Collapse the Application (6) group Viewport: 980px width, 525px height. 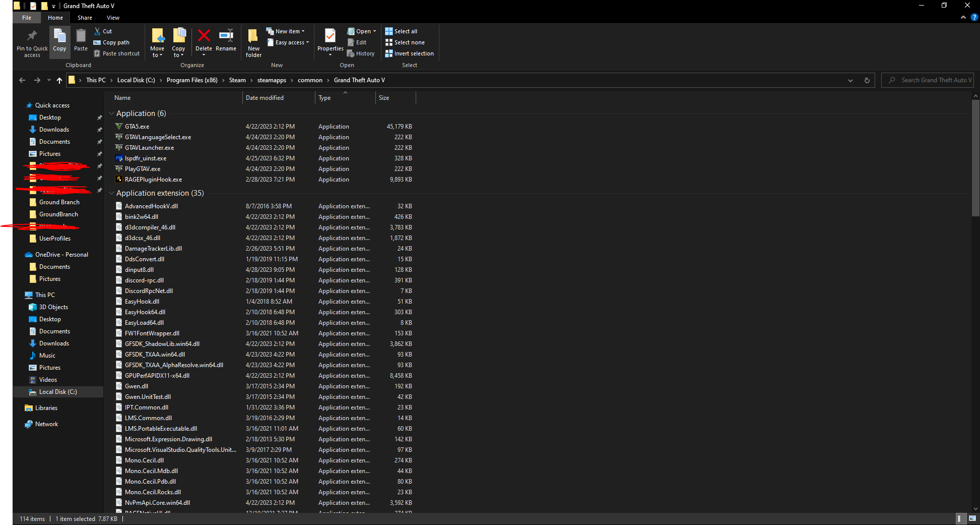pyautogui.click(x=111, y=113)
